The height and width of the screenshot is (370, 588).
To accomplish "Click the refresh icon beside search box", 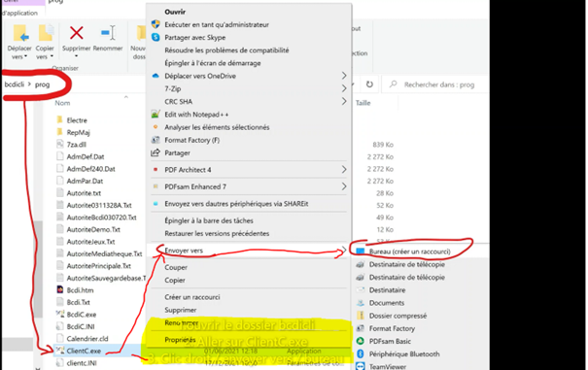I will tap(369, 84).
